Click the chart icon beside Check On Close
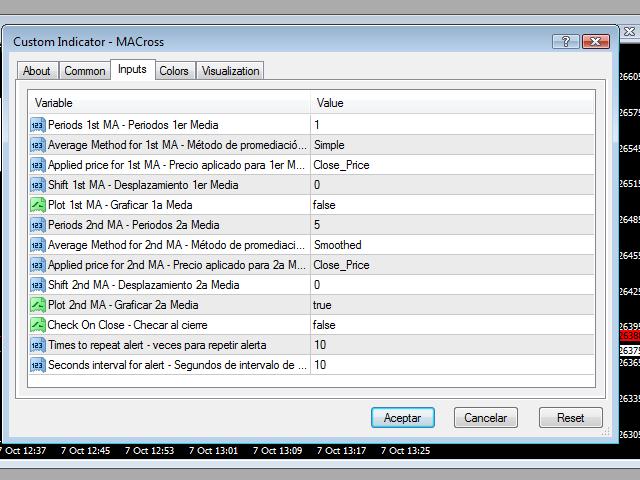The height and width of the screenshot is (480, 640). point(38,325)
